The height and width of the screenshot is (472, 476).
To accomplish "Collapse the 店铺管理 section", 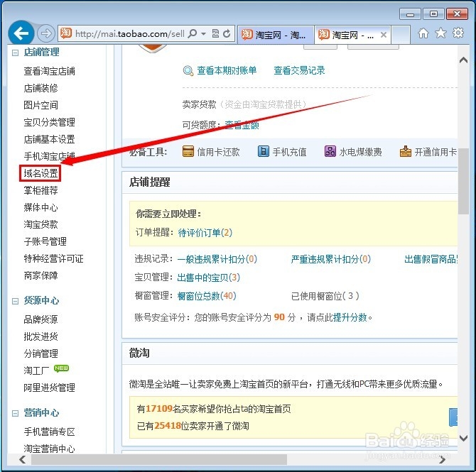I will pyautogui.click(x=15, y=53).
